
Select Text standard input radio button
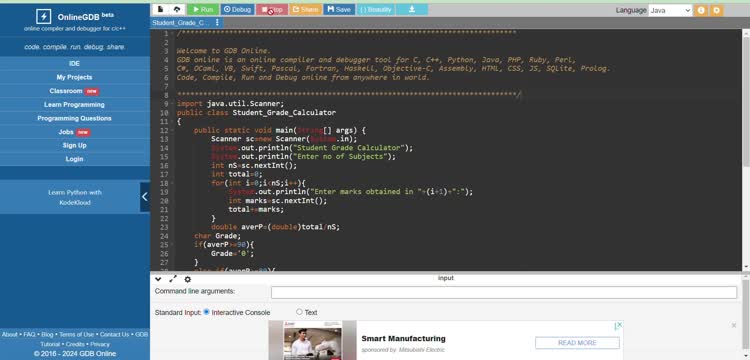coord(299,312)
